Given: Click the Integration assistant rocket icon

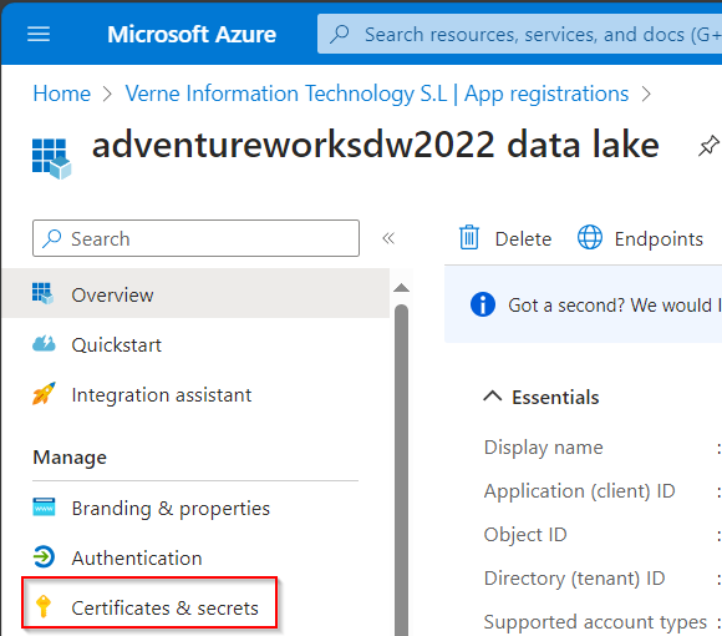Looking at the screenshot, I should tap(44, 394).
